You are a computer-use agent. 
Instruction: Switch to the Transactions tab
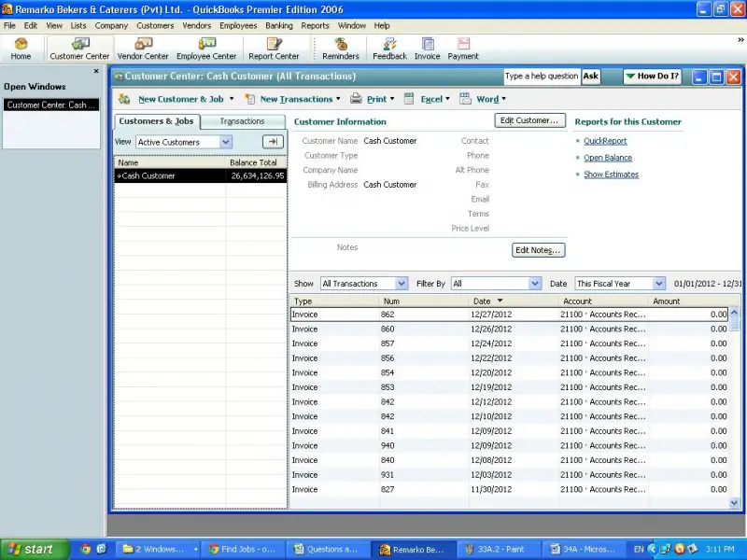[242, 121]
